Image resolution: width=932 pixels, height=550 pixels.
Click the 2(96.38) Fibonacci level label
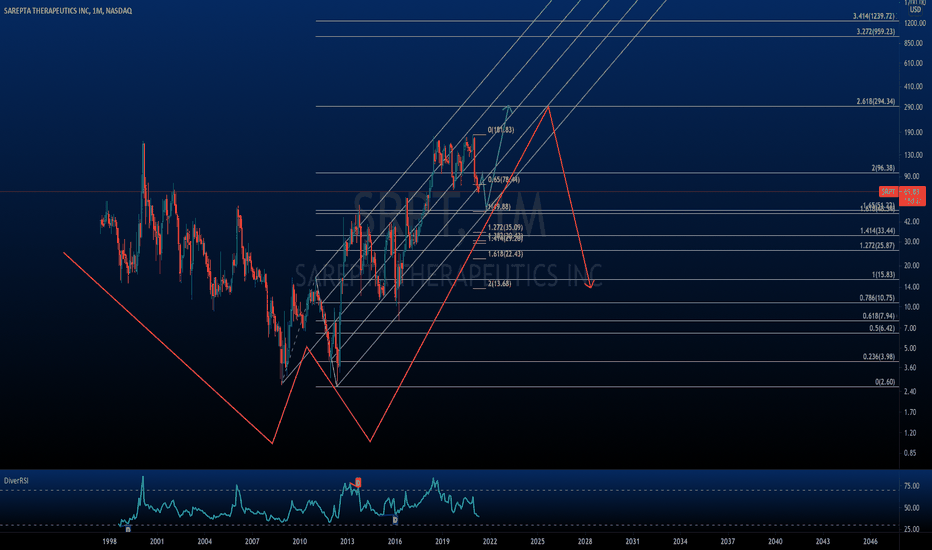883,168
